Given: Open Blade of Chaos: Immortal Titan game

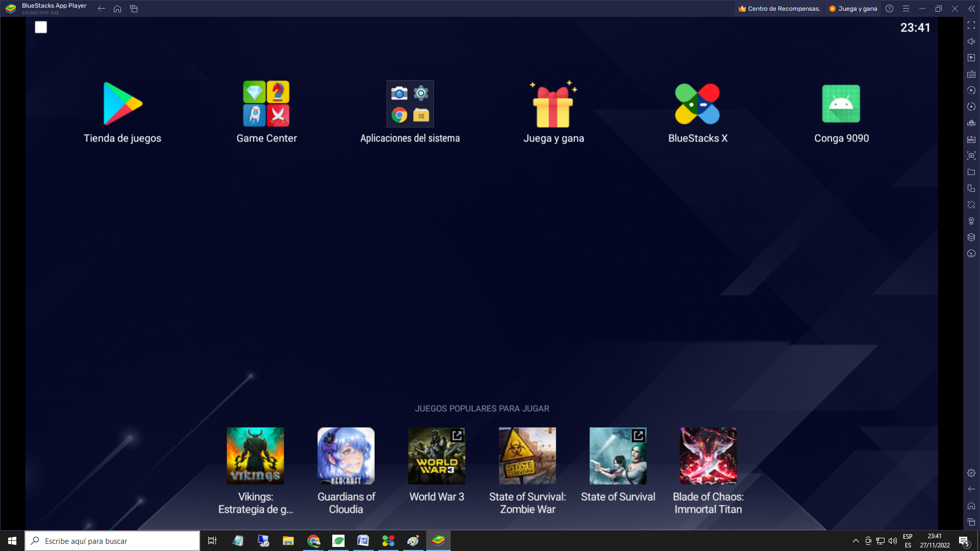Looking at the screenshot, I should click(x=708, y=456).
